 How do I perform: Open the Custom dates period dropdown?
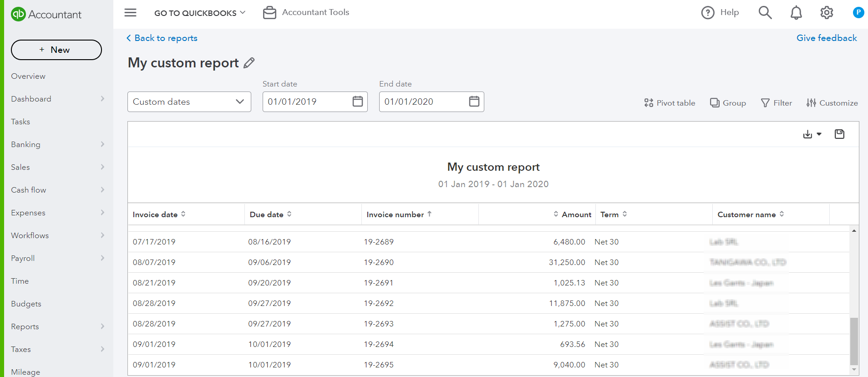(x=189, y=102)
